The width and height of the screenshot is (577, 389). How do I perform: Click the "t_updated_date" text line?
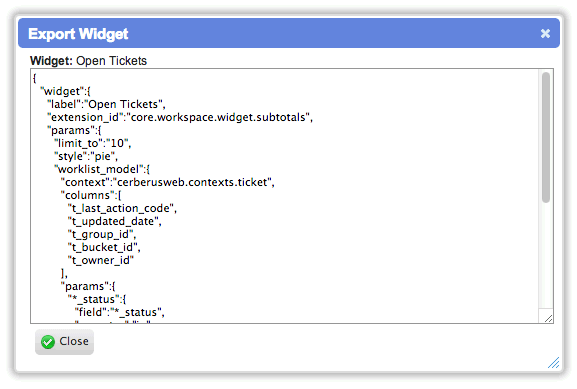[114, 221]
